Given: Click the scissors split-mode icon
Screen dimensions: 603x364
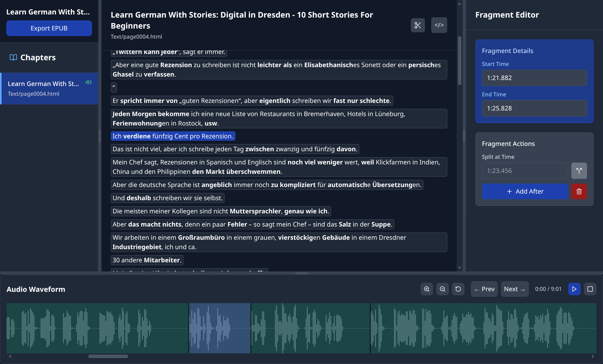Looking at the screenshot, I should pos(418,25).
